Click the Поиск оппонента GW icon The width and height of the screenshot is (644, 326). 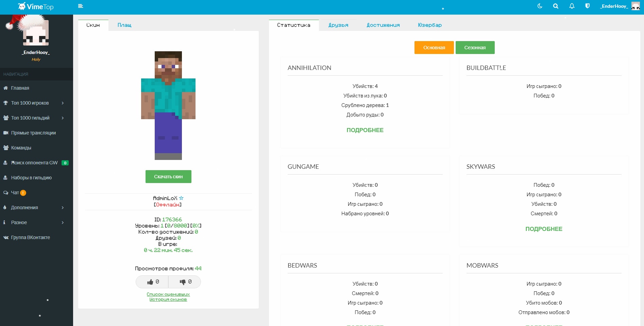click(x=5, y=163)
